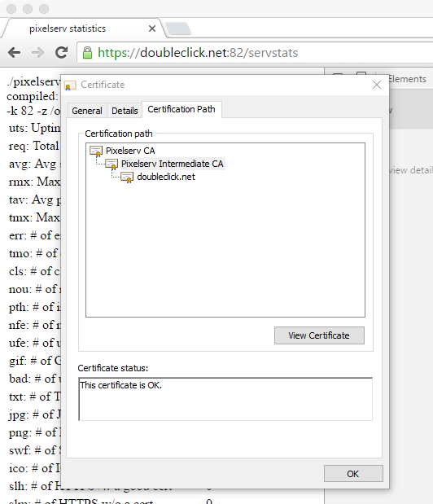Close the Certificate dialog with the X
The width and height of the screenshot is (433, 504).
coord(377,85)
